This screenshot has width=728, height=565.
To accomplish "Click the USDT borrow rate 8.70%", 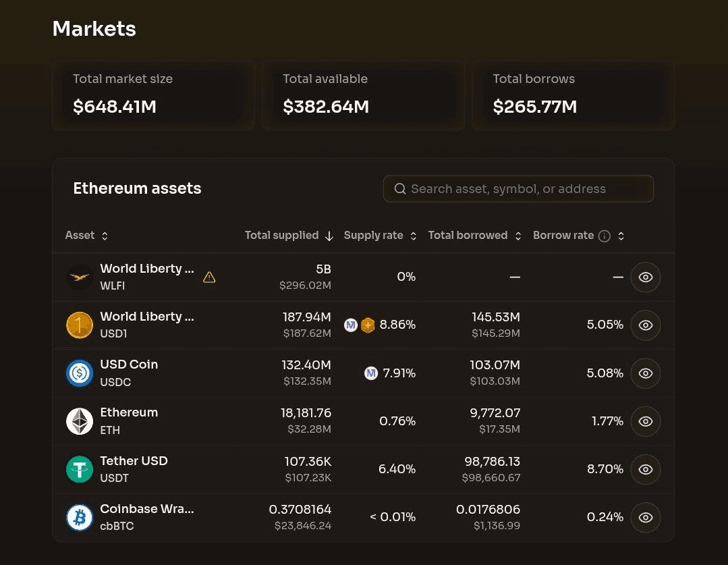I will (x=605, y=469).
